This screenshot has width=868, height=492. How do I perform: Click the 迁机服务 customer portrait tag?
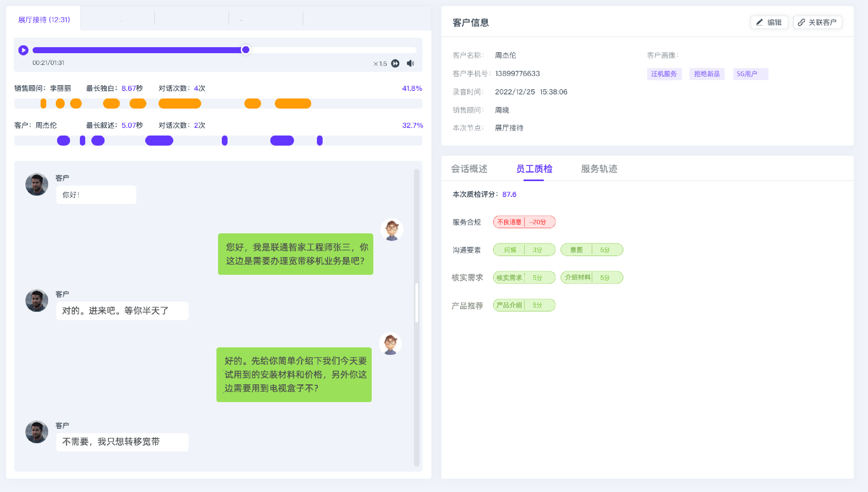(x=664, y=74)
